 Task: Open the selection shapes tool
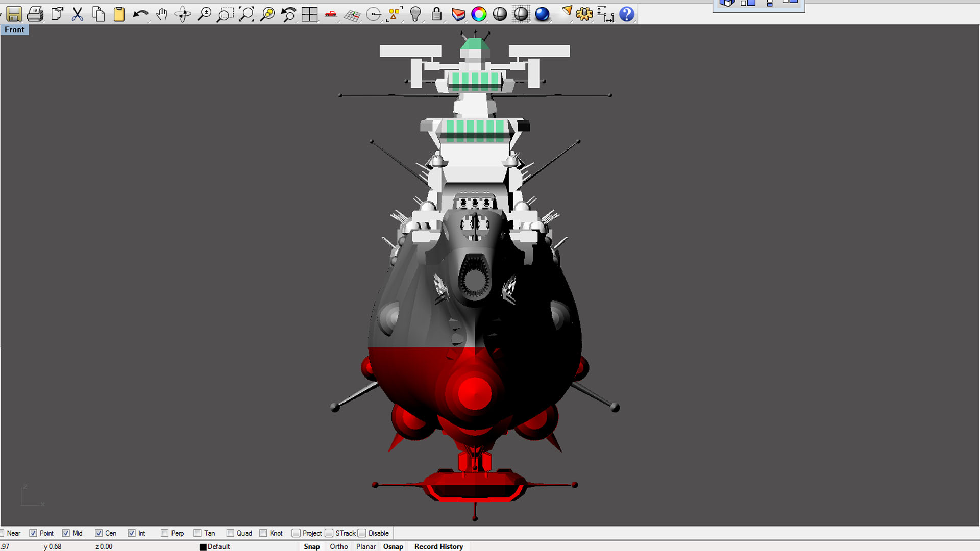395,14
